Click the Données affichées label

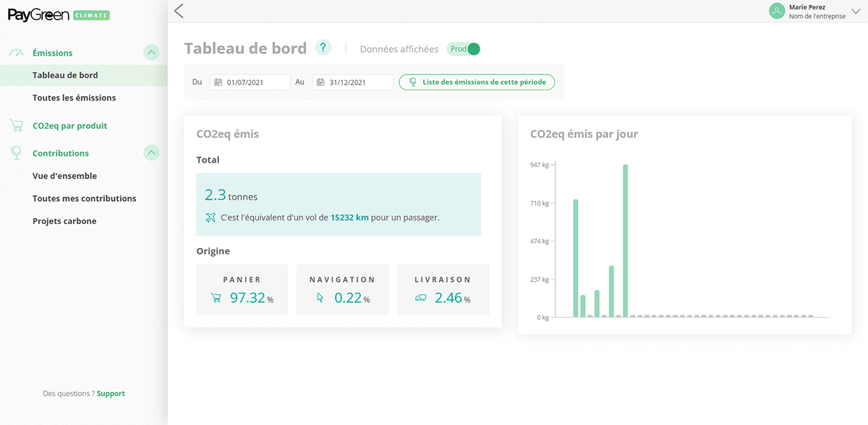[399, 49]
